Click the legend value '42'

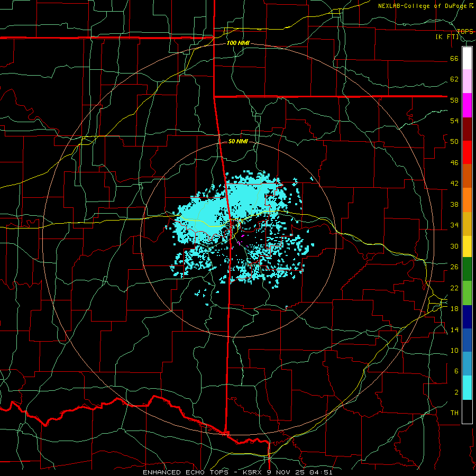click(x=454, y=184)
